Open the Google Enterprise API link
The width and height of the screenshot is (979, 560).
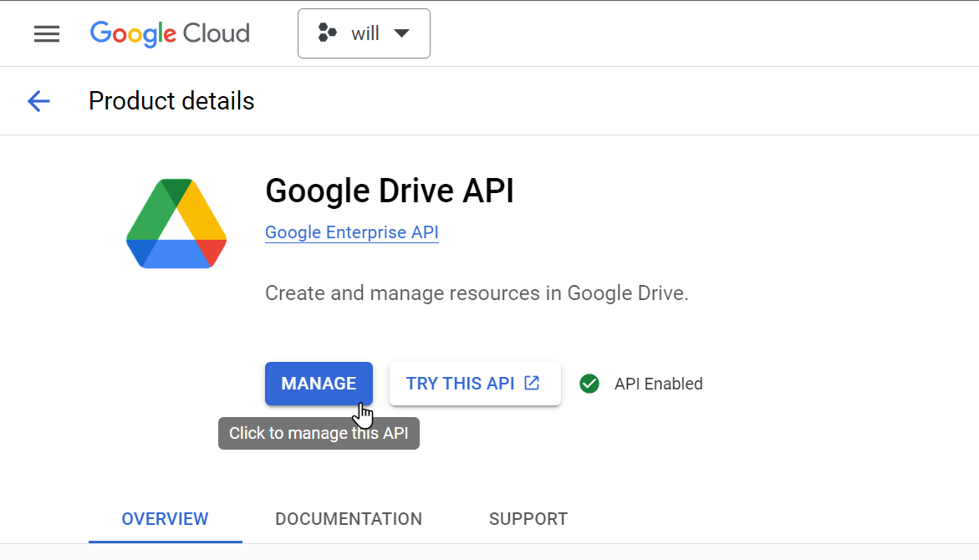tap(351, 232)
